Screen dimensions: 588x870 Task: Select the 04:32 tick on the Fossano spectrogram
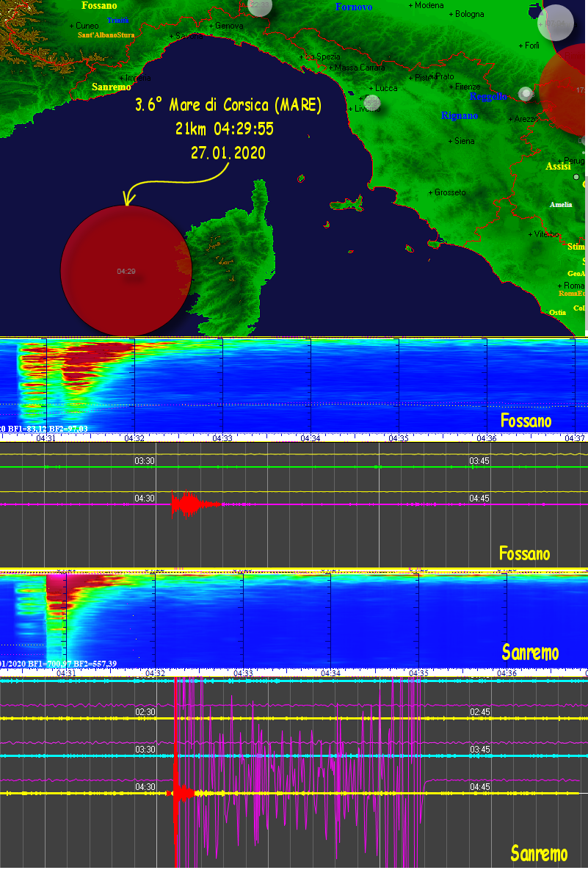tap(134, 438)
